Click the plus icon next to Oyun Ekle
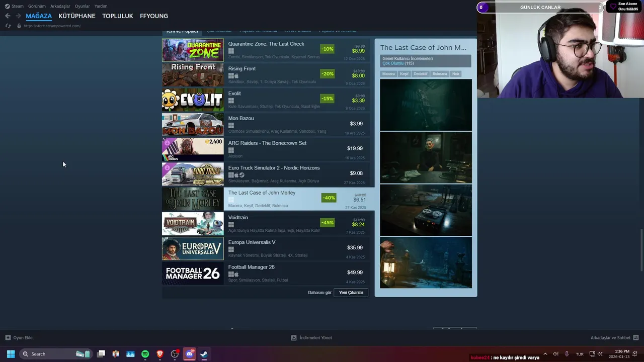 click(x=8, y=337)
